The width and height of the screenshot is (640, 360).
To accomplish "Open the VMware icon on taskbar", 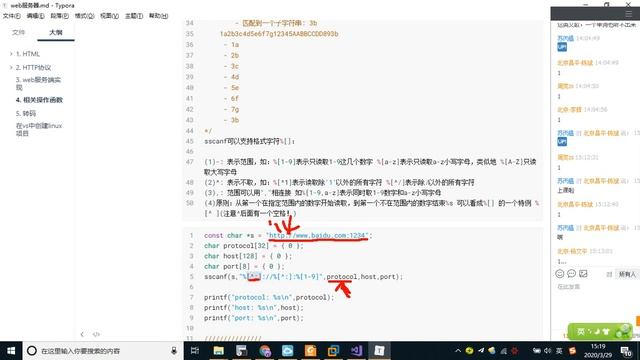I will click(x=333, y=351).
